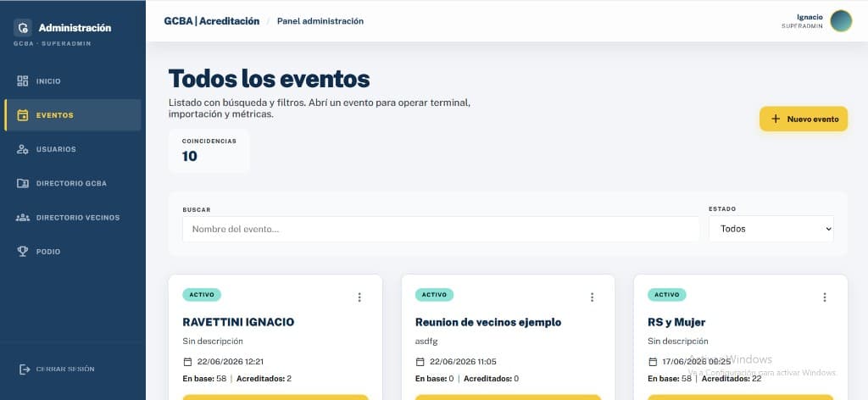Click the 'asdfg' description text

point(426,342)
